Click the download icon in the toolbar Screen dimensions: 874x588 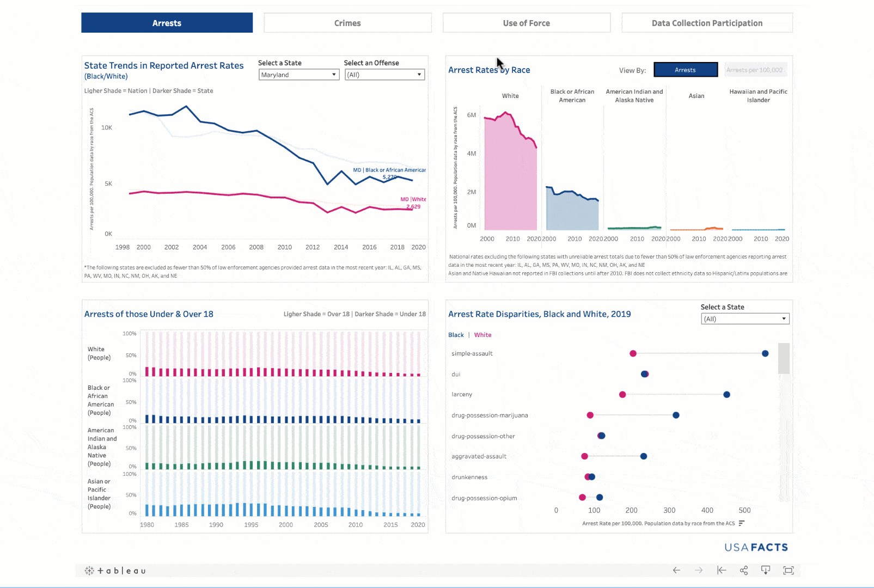766,570
